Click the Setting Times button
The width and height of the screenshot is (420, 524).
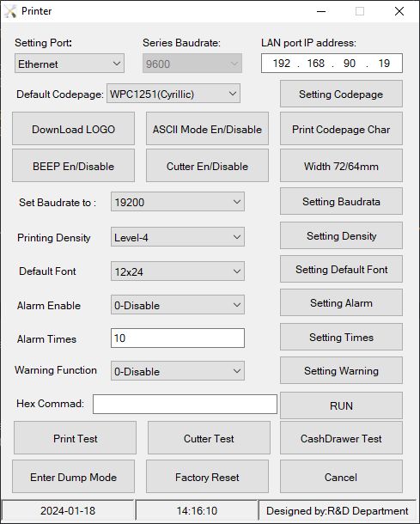(x=341, y=337)
